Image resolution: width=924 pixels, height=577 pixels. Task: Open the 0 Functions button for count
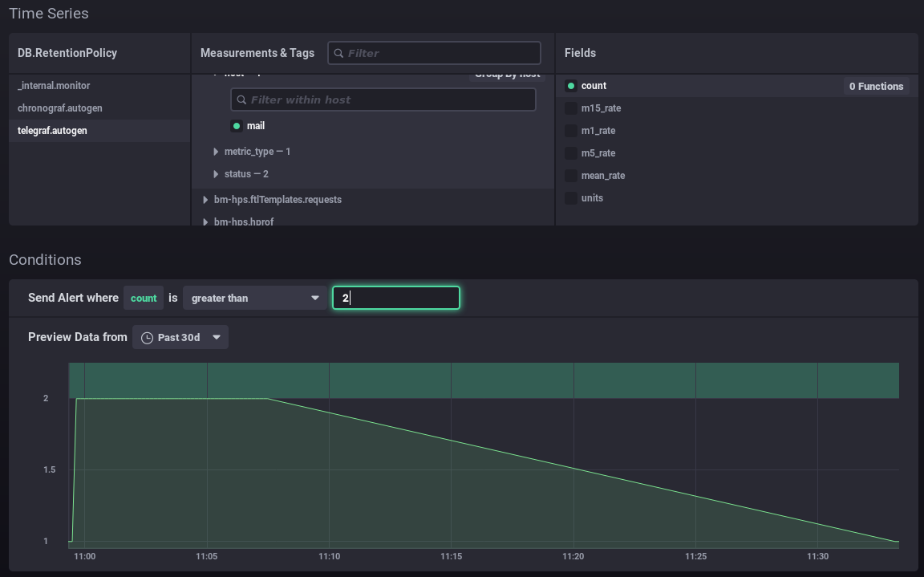pos(876,86)
